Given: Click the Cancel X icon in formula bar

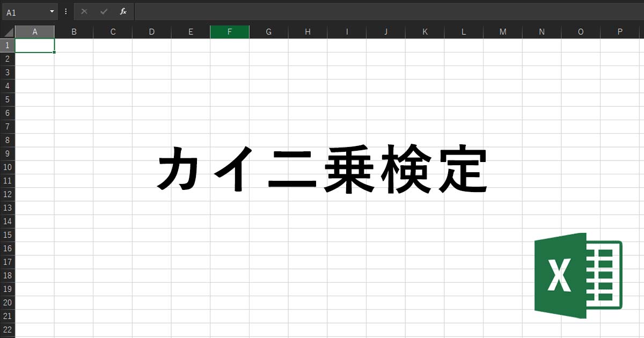Looking at the screenshot, I should point(84,11).
